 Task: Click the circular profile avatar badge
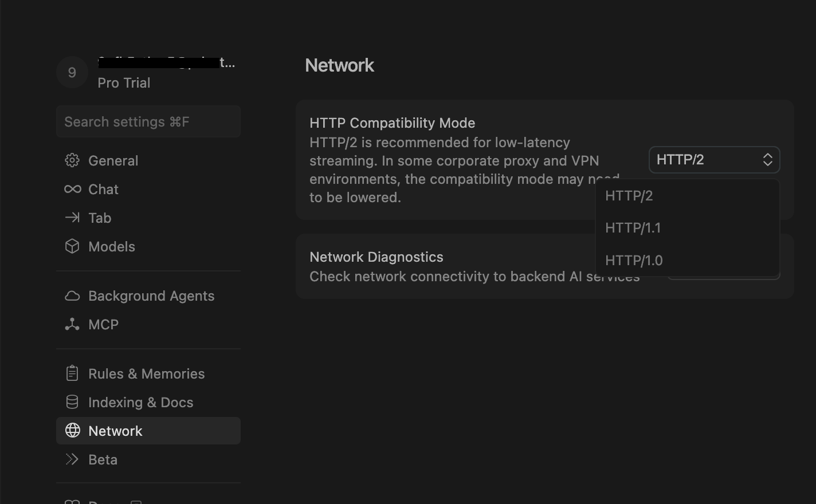[72, 72]
